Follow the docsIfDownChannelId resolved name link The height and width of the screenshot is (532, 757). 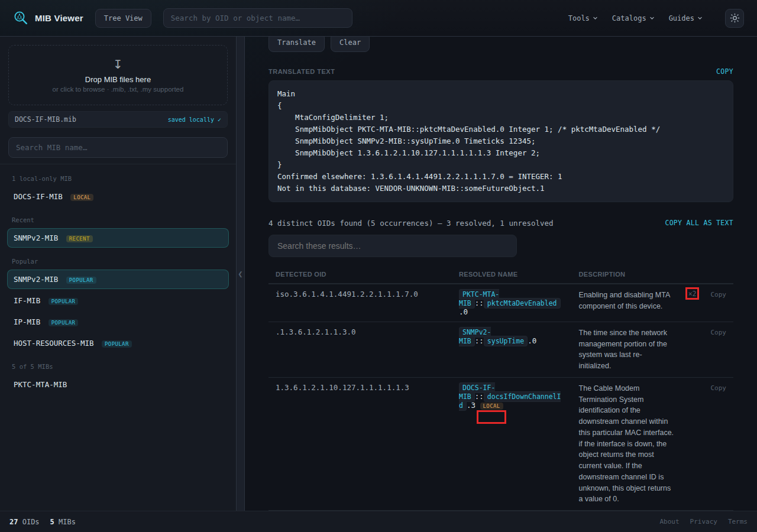(x=522, y=397)
